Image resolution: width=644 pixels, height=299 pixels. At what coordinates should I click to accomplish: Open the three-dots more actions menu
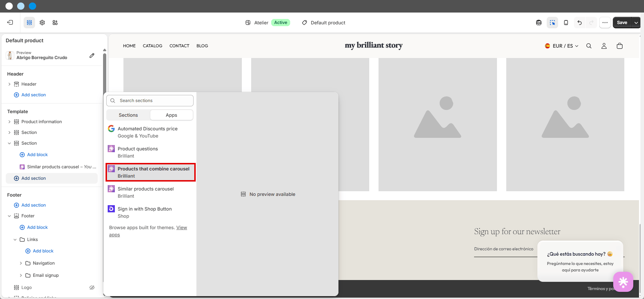(x=605, y=23)
